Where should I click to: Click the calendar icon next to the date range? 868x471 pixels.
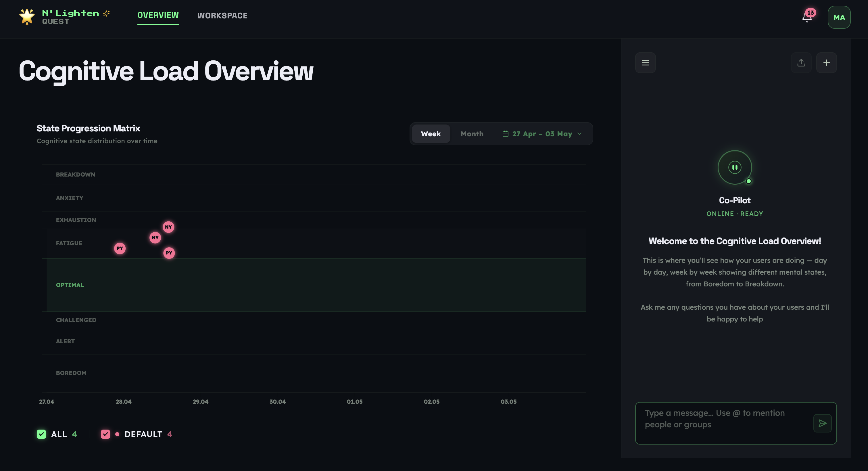tap(505, 133)
